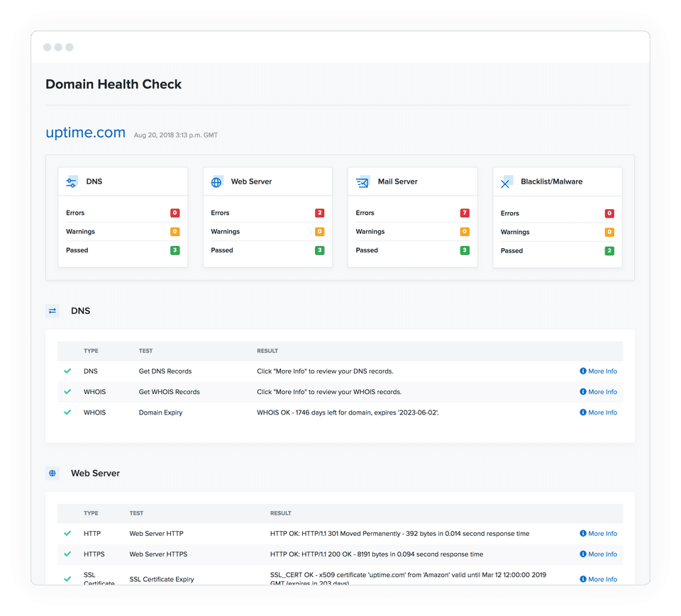The height and width of the screenshot is (616, 681).
Task: Click the green checkmark on the HTTPS row
Action: [x=67, y=554]
